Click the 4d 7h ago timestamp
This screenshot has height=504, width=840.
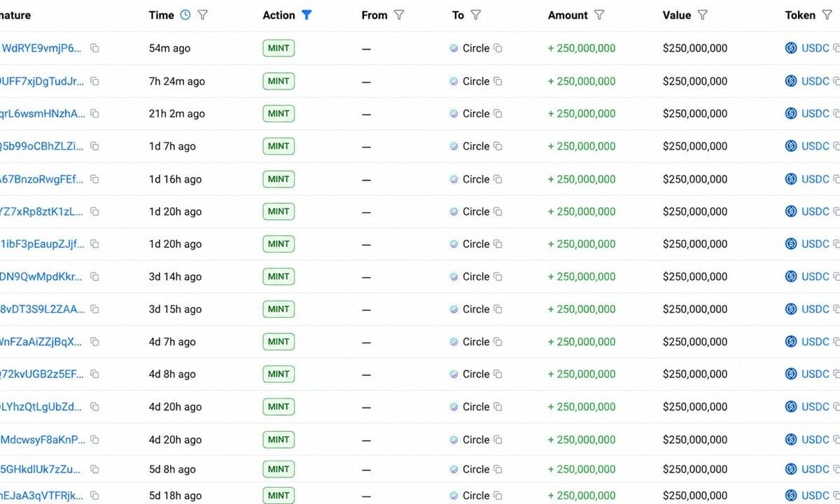click(x=172, y=342)
